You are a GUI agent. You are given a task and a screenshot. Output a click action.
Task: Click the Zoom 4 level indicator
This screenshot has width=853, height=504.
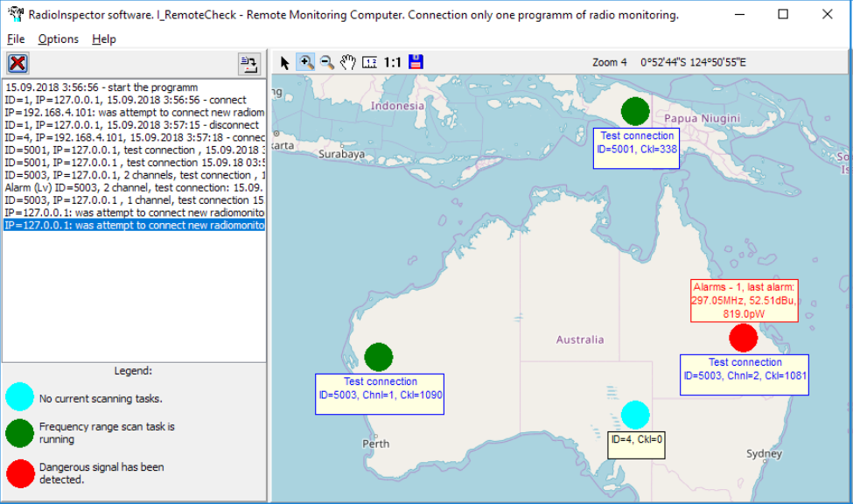click(x=609, y=63)
